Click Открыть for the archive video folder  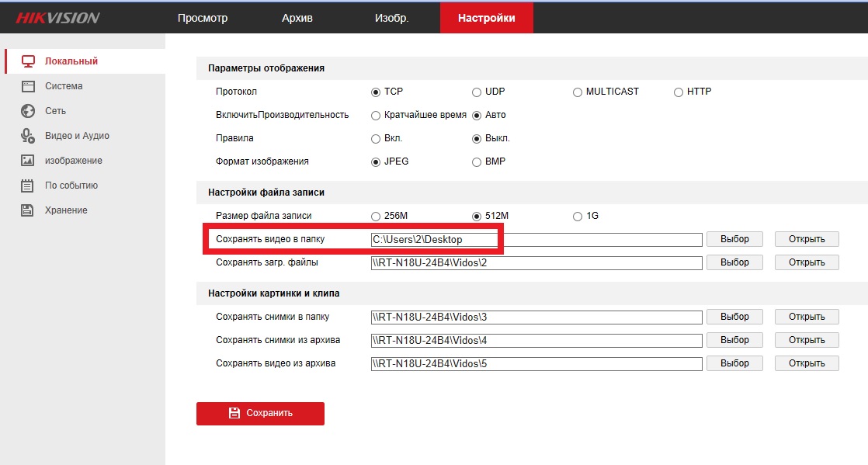click(807, 363)
